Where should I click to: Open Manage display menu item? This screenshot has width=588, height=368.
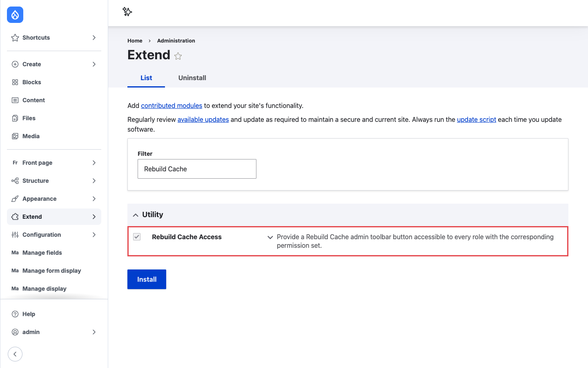(x=44, y=289)
